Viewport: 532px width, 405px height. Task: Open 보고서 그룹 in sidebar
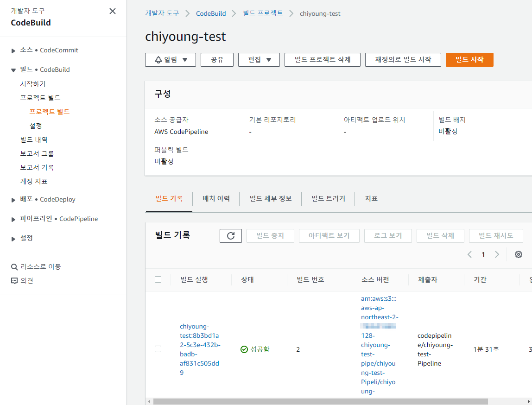pyautogui.click(x=37, y=153)
